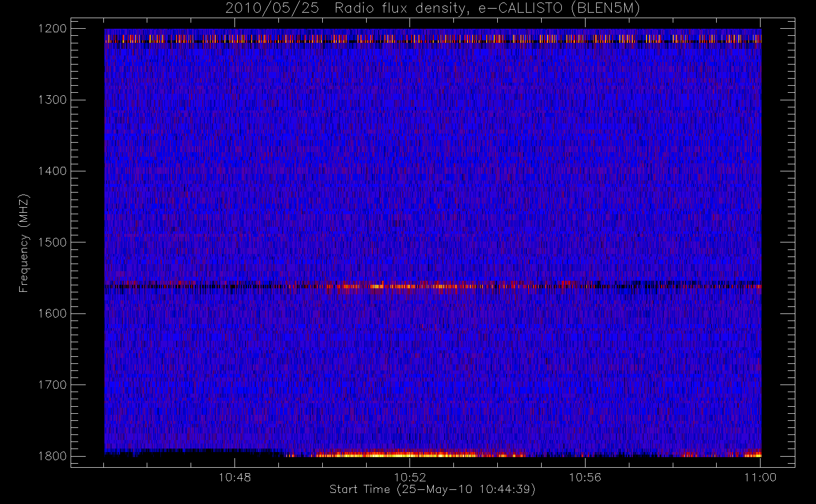Click the 10:56 time tick label

click(x=585, y=477)
